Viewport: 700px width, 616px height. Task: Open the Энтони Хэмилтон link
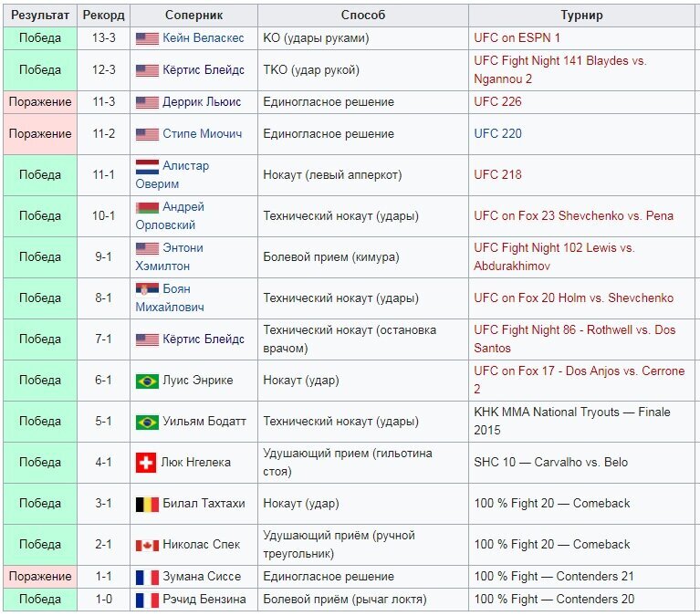(x=169, y=256)
